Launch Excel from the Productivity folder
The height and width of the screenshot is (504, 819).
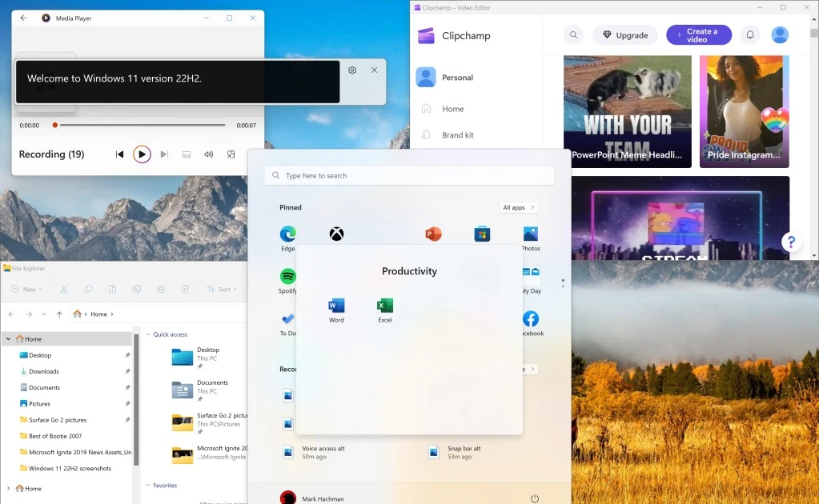(384, 308)
